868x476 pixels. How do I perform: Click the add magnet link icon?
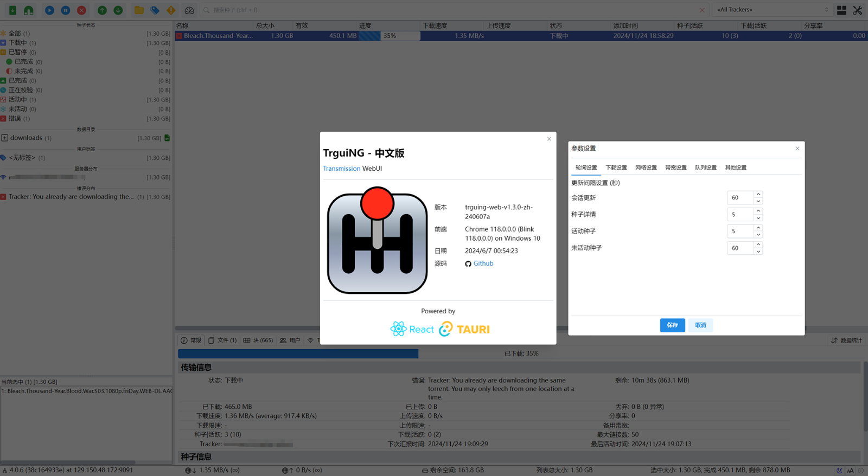29,10
